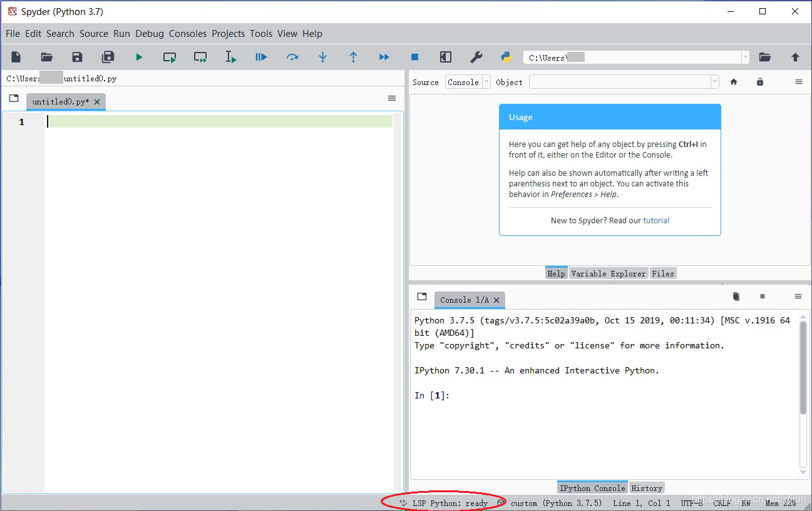Open the Run menu
Viewport: 812px width, 511px height.
click(x=121, y=34)
